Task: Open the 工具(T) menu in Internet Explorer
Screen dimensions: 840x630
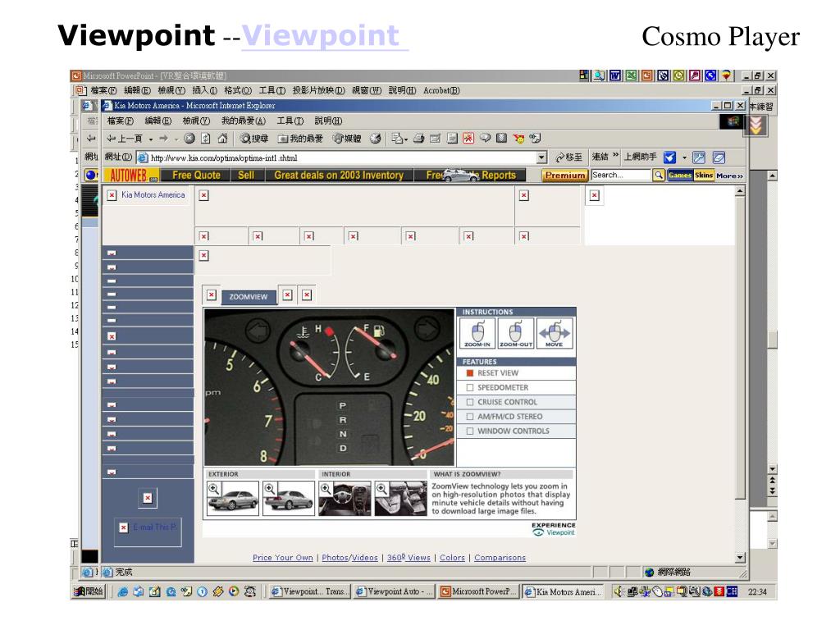Action: 290,121
